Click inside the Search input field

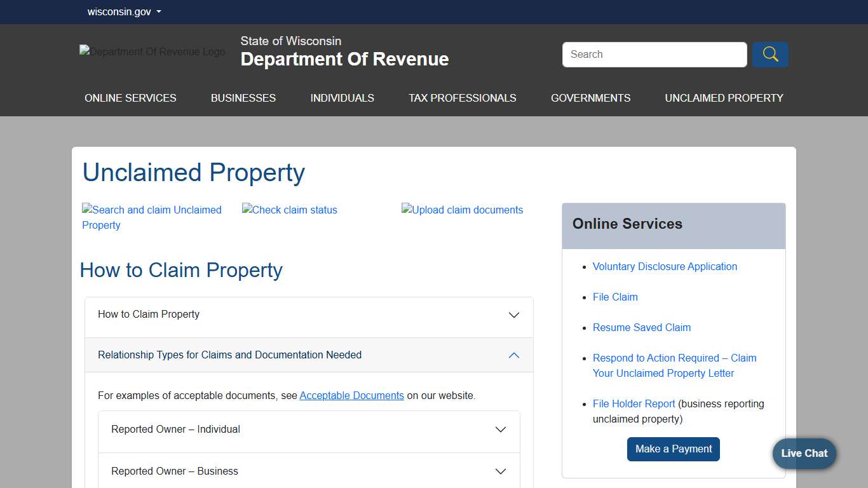(x=654, y=55)
